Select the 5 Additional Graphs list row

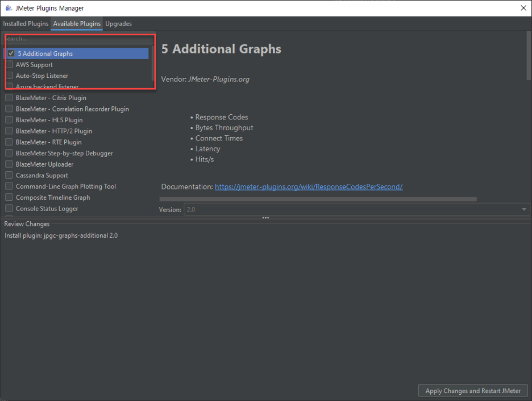click(x=77, y=53)
